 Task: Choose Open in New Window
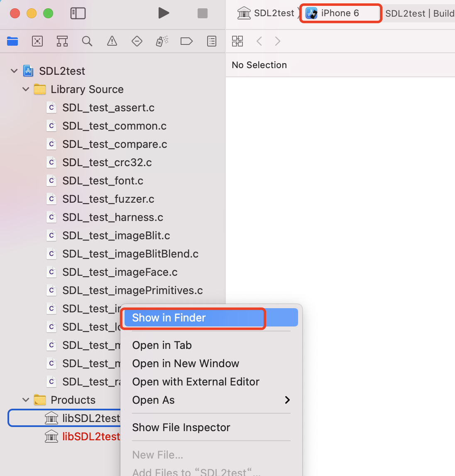pyautogui.click(x=185, y=363)
